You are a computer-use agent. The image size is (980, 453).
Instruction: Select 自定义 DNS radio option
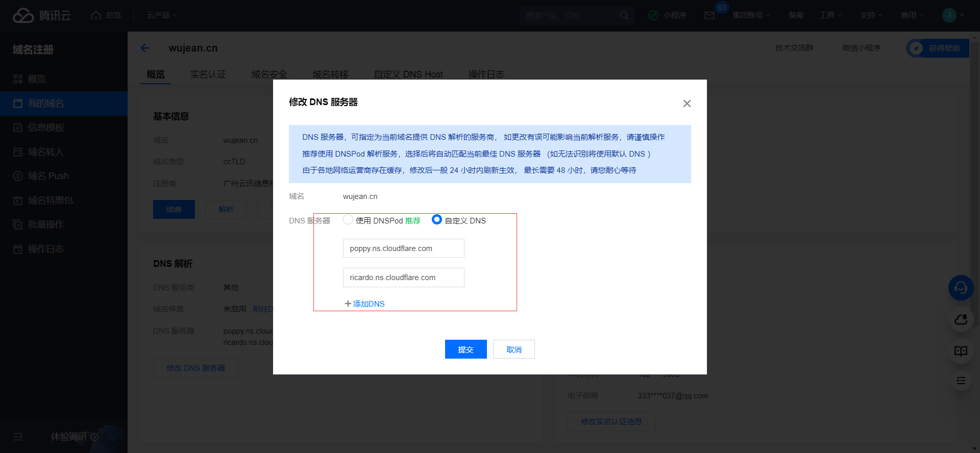click(437, 220)
